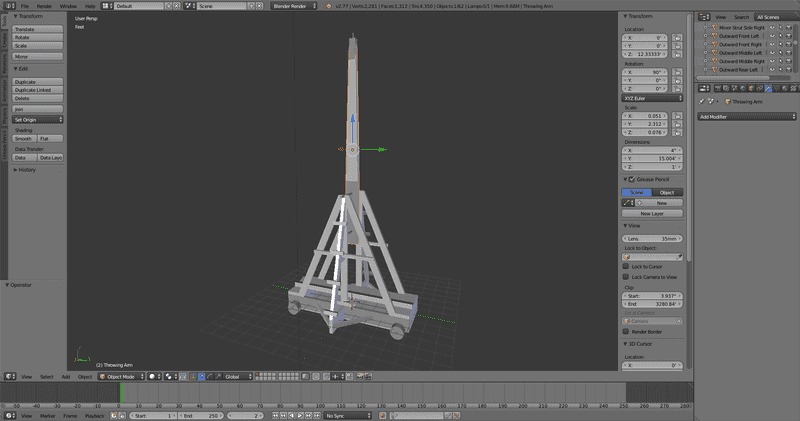Screen dimensions: 800x421
Task: Toggle render camera icon for Outward Rear Left
Action: click(x=789, y=70)
